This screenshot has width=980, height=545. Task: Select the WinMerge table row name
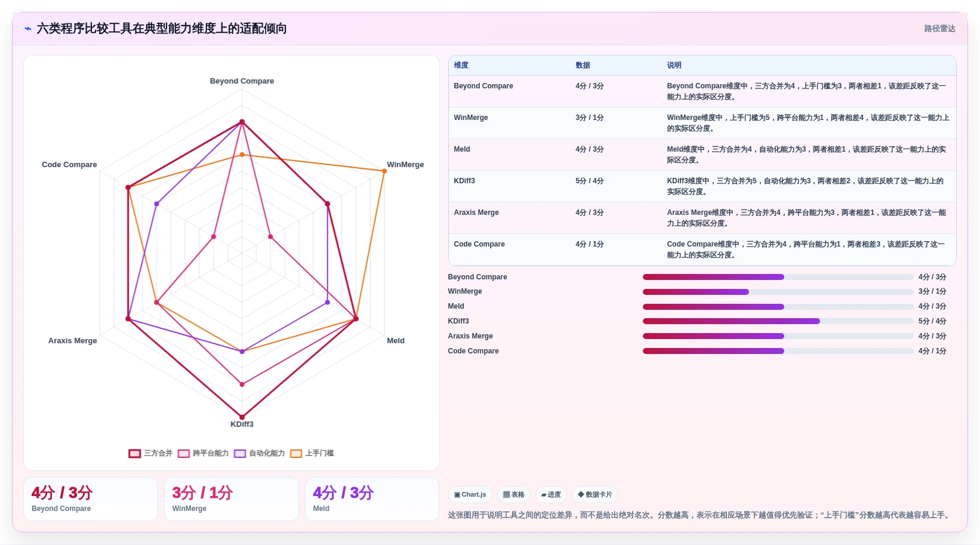471,118
